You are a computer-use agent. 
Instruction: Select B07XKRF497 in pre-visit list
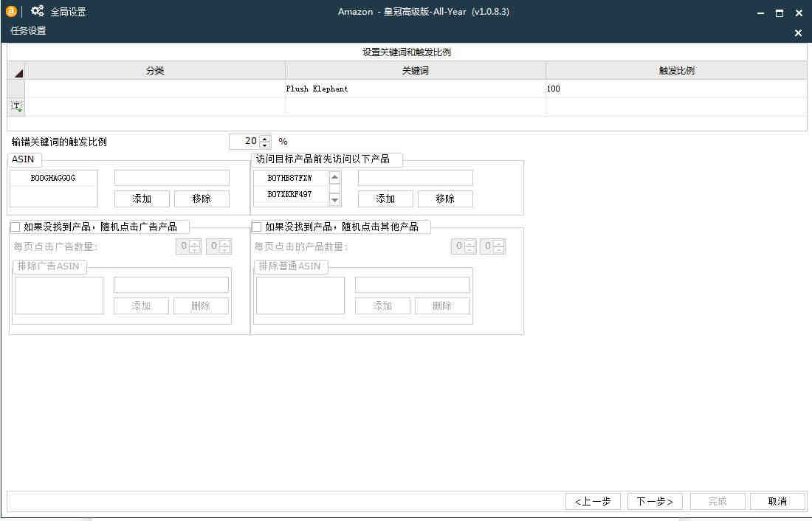pyautogui.click(x=290, y=194)
